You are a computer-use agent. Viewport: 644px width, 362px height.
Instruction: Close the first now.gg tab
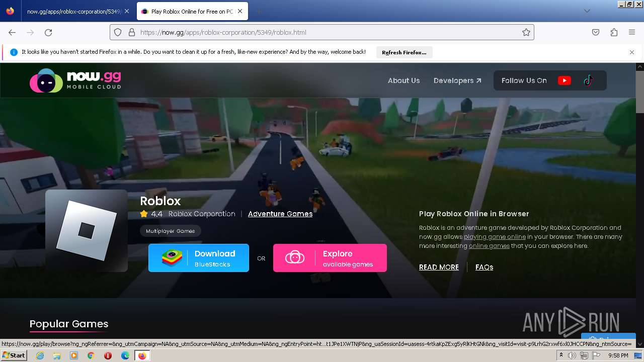click(x=127, y=11)
